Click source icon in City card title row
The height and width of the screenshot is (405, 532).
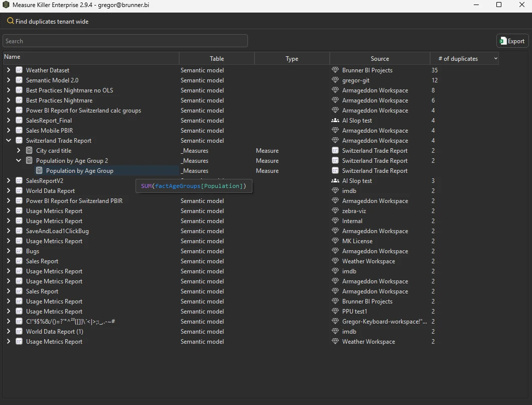335,151
